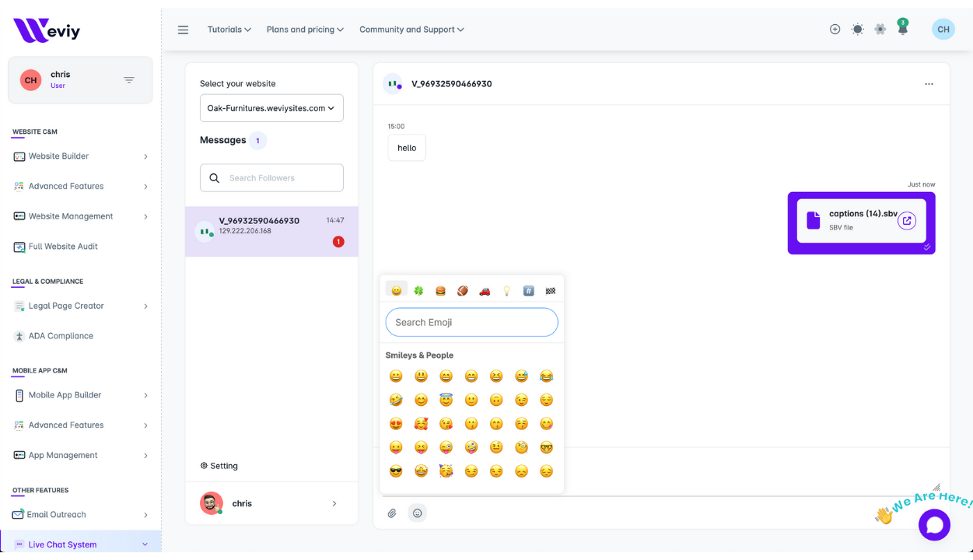Click the plus circle icon in header

click(x=835, y=30)
